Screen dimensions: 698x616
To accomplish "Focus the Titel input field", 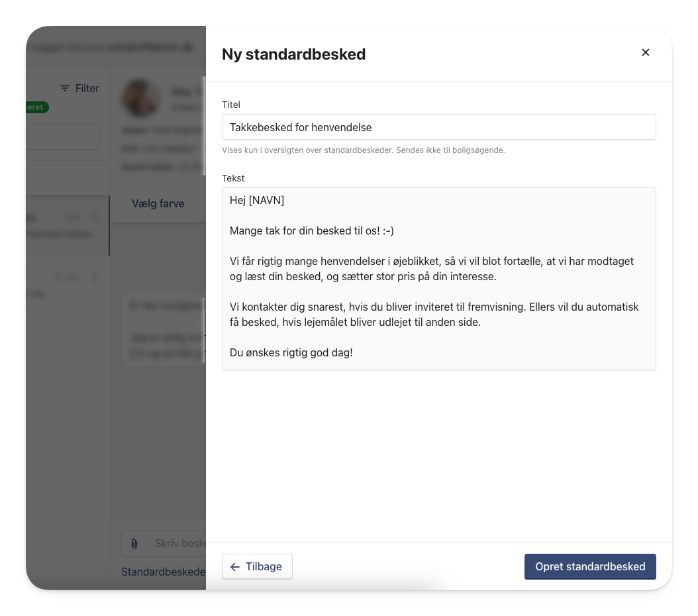I will (438, 127).
